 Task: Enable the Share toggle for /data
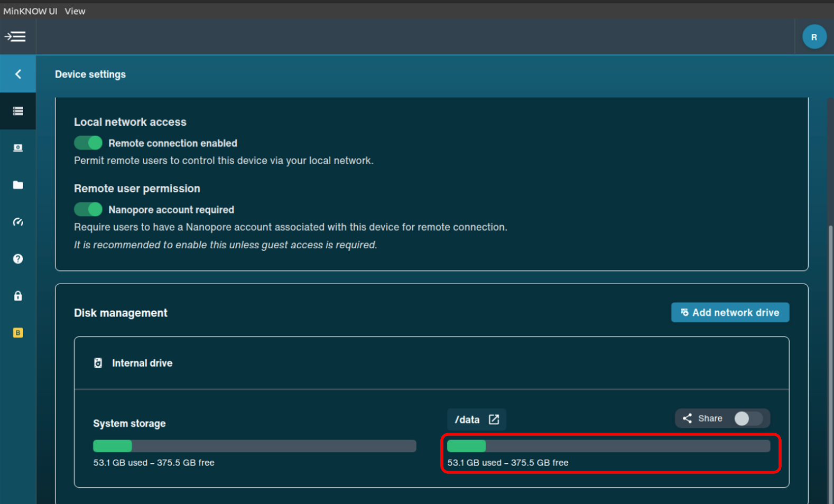(x=748, y=418)
